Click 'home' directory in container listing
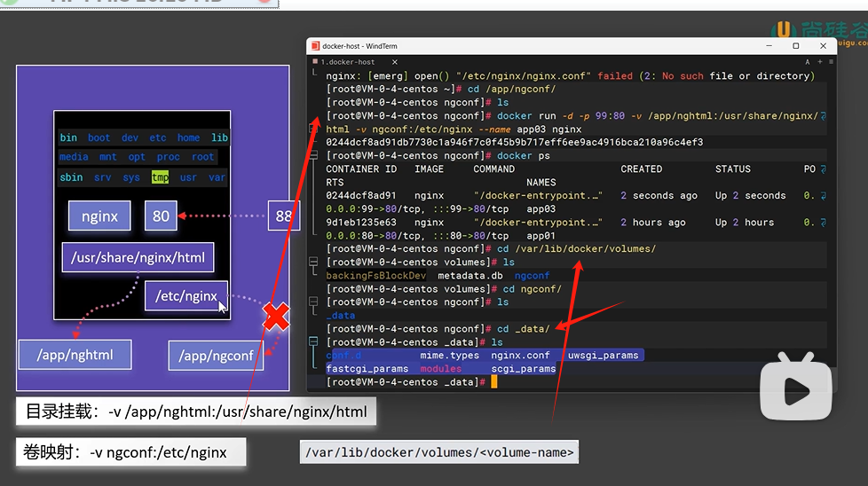This screenshot has width=868, height=486. (189, 137)
